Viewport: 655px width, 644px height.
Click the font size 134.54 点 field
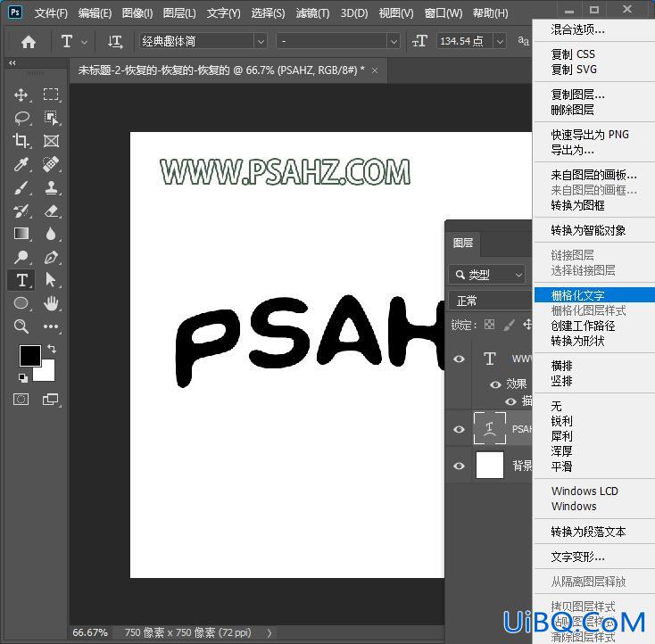465,41
